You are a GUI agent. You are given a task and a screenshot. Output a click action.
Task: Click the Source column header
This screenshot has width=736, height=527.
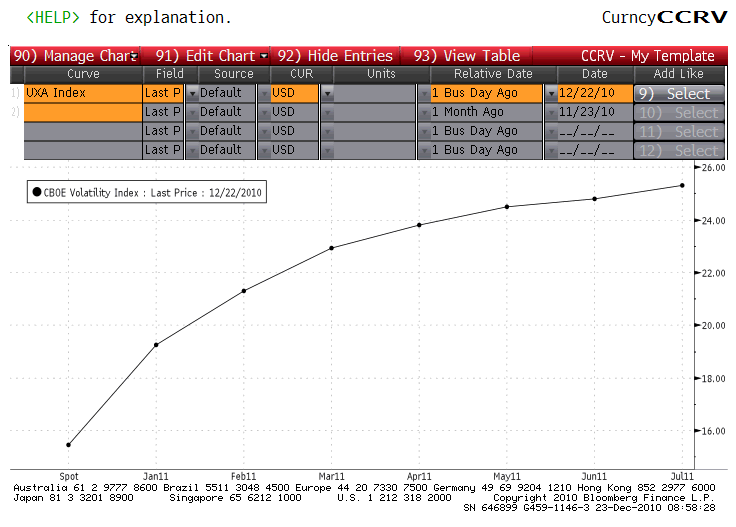point(233,74)
